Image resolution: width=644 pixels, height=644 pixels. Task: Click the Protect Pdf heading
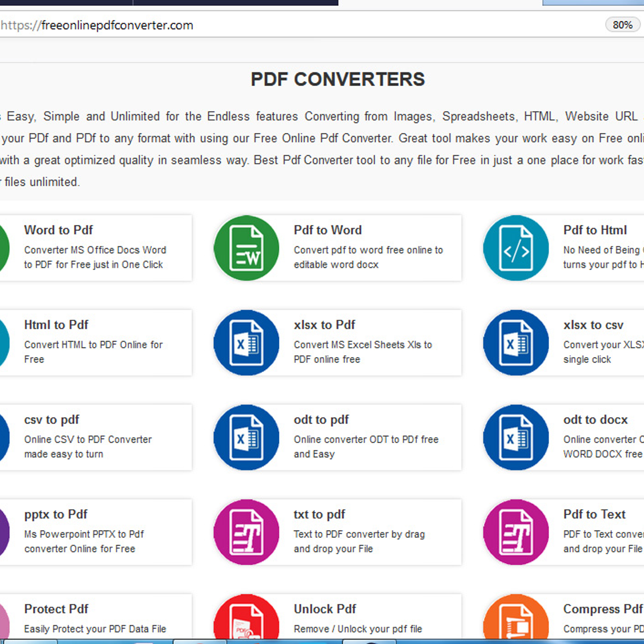[x=56, y=609]
